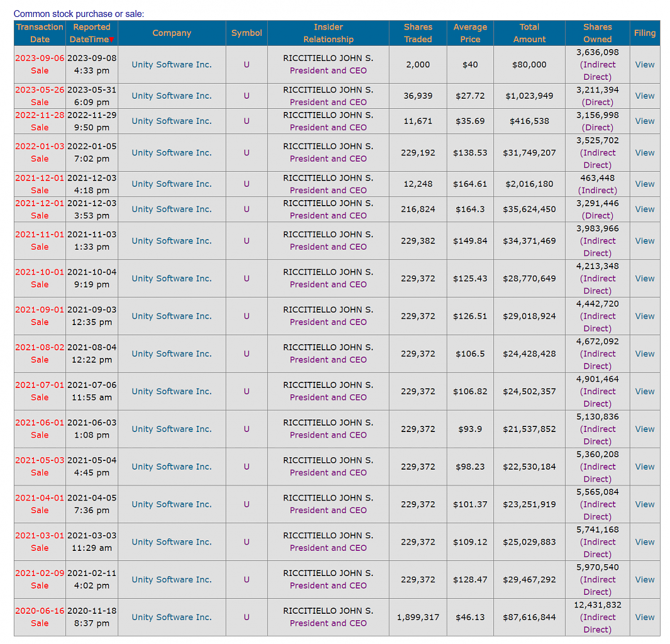Click RICCITIELLO JOHN S. in the 2021-11-01 row

coord(328,235)
